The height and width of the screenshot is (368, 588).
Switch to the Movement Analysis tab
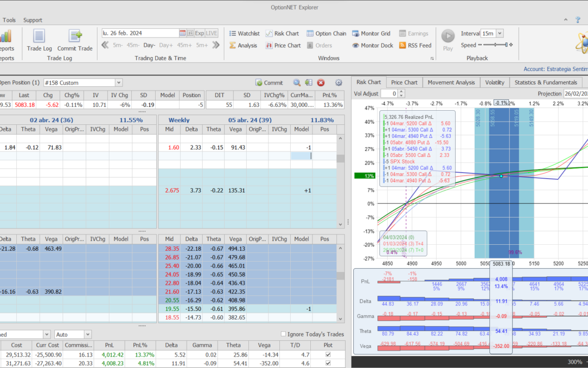pos(451,82)
